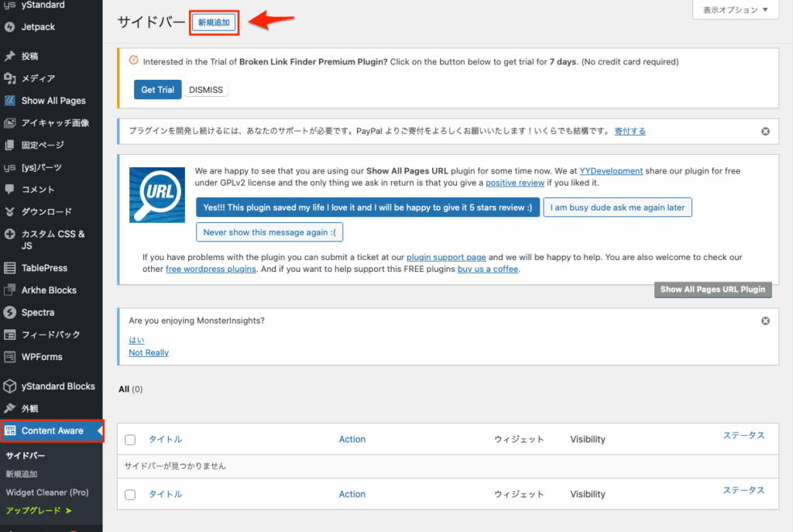Sort by ステータス in table footer
The image size is (793, 532).
(743, 490)
